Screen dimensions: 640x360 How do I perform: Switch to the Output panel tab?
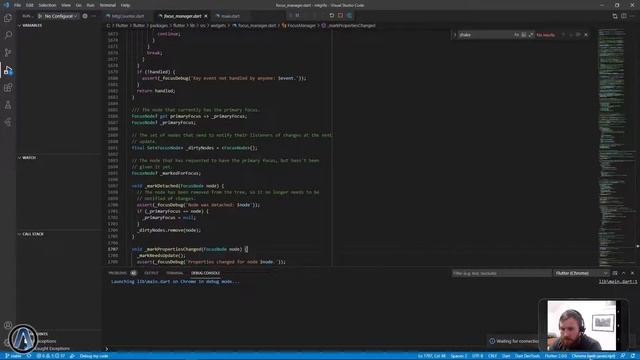point(151,273)
